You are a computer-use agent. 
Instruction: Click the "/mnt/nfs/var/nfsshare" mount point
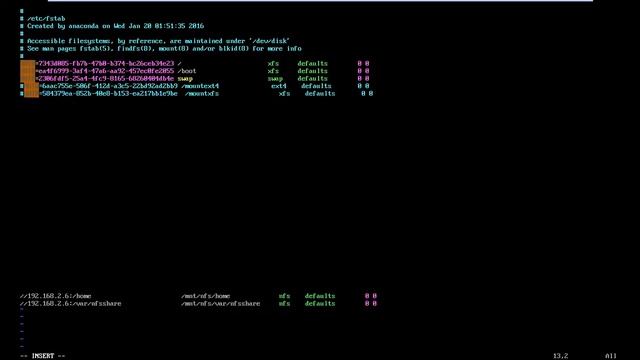tap(220, 304)
